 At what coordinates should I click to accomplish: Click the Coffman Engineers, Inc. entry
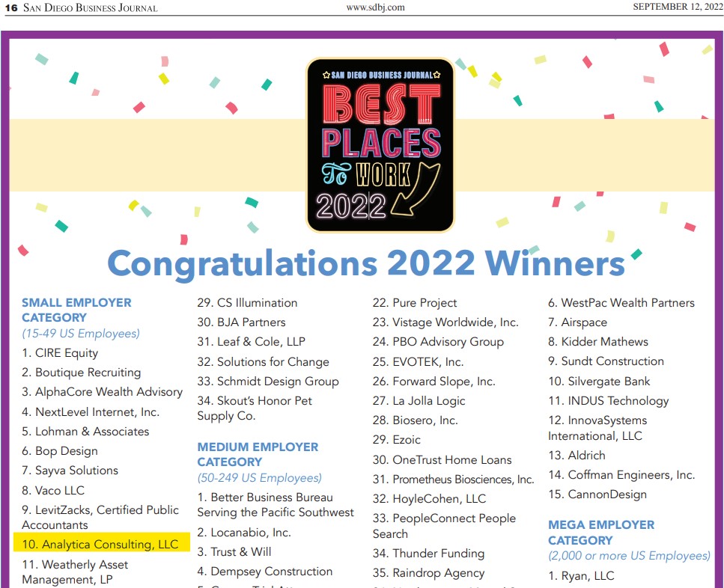pos(621,475)
